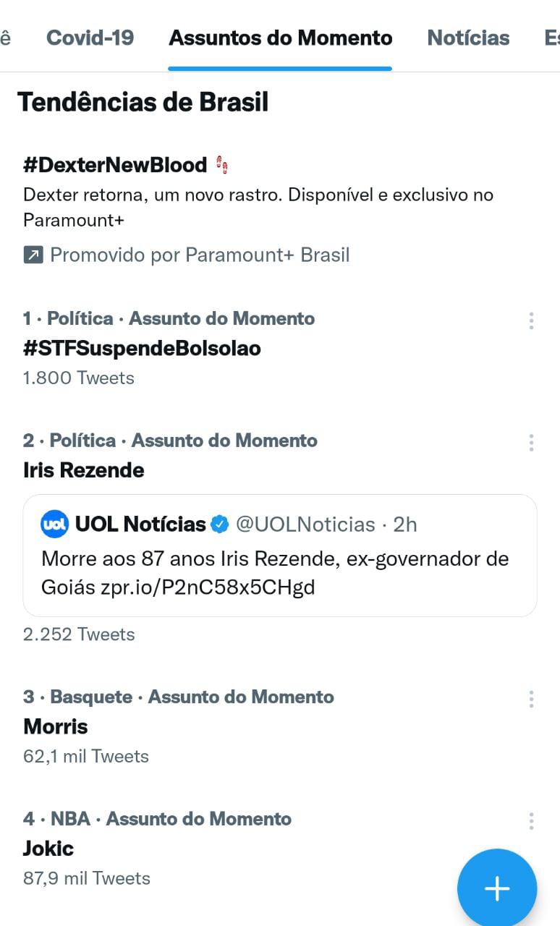Click the UOL Notícias avatar logo
This screenshot has width=560, height=926.
click(55, 524)
